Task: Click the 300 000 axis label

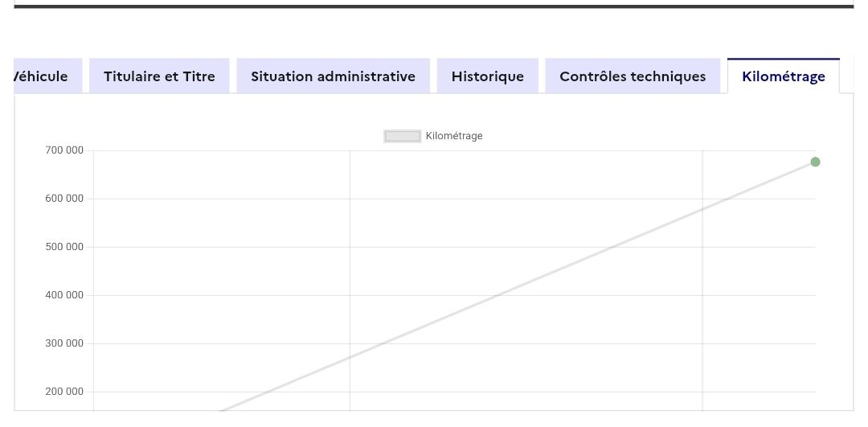Action: tap(64, 343)
